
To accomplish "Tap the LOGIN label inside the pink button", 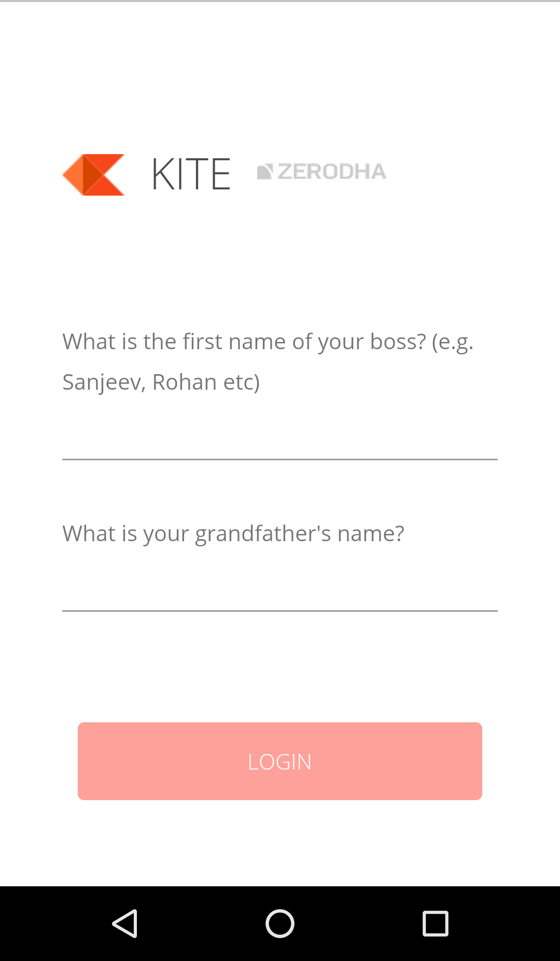I will (x=280, y=762).
